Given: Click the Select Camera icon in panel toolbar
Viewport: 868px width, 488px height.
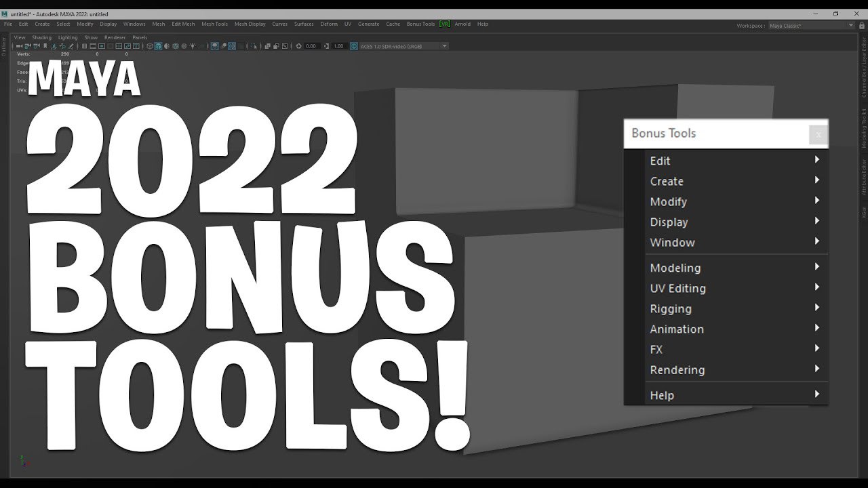Looking at the screenshot, I should 19,46.
